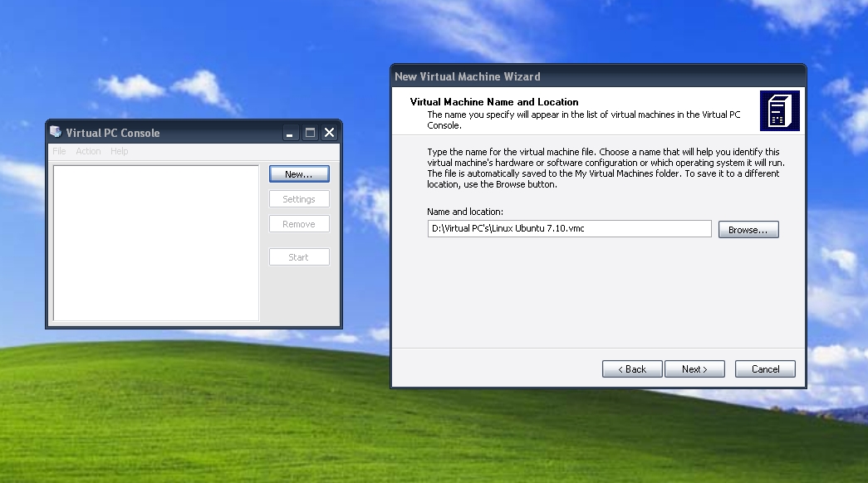Close the Virtual PC Console window

coord(330,133)
